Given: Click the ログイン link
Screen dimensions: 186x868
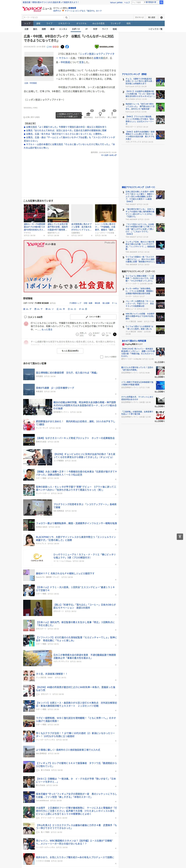Looking at the screenshot, I should (57, 11).
